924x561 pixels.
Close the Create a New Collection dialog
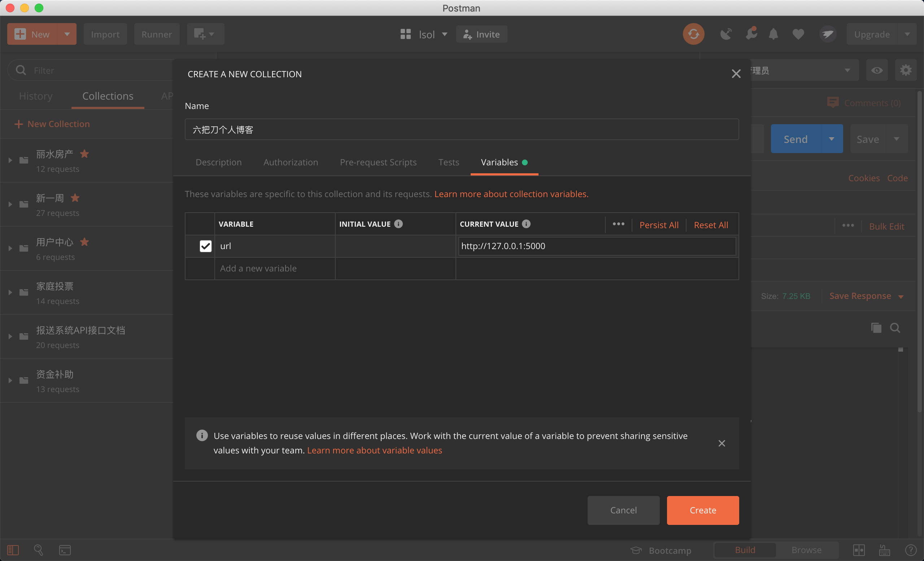click(736, 74)
